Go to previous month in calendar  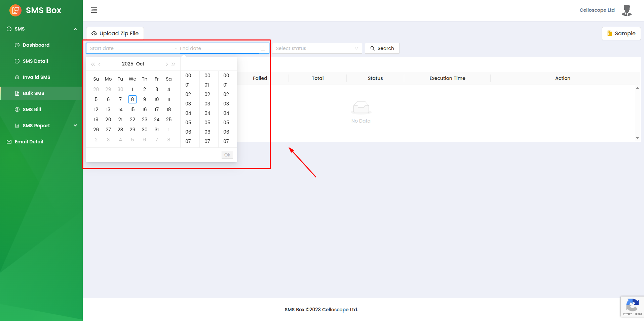(x=100, y=64)
